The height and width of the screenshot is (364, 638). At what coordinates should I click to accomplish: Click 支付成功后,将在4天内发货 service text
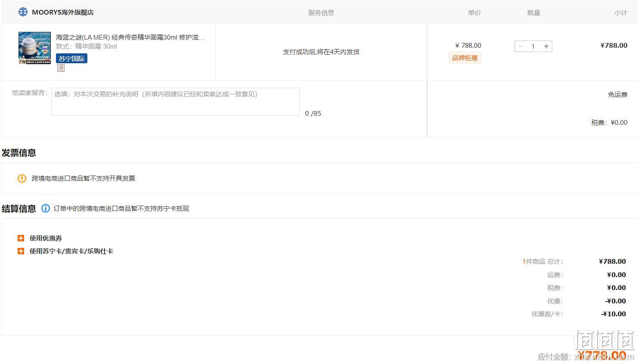click(x=321, y=52)
